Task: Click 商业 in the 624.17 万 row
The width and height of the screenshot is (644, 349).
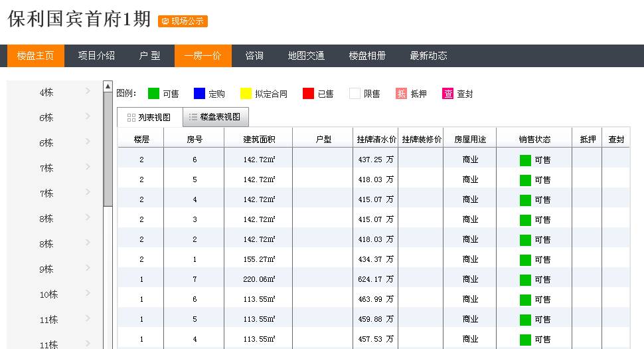Action: pyautogui.click(x=470, y=279)
